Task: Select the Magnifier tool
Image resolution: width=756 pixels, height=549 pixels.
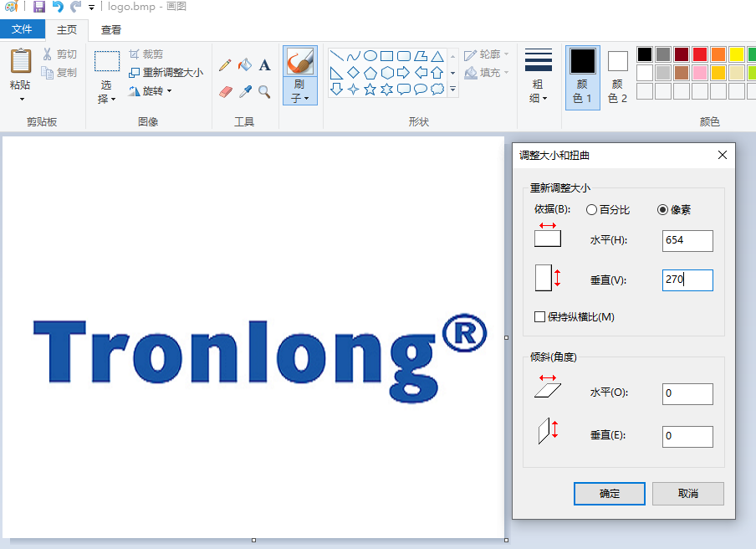Action: coord(264,91)
